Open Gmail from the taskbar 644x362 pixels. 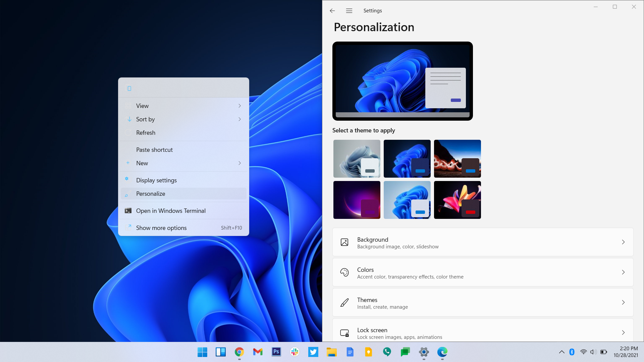click(x=257, y=352)
